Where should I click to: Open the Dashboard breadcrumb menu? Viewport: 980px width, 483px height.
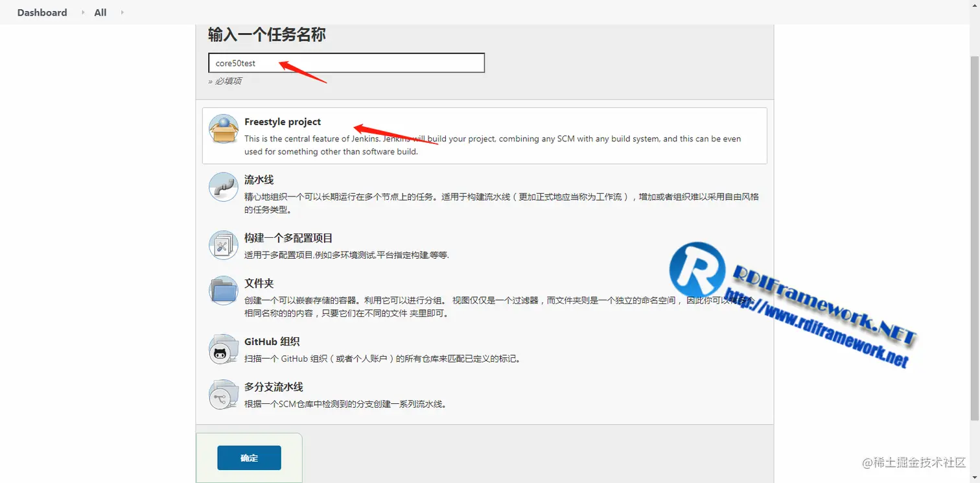tap(41, 12)
